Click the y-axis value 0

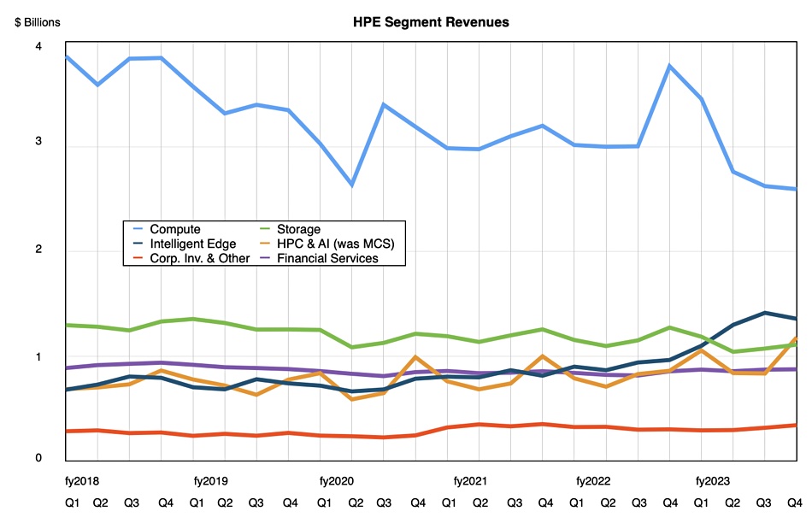click(x=38, y=458)
